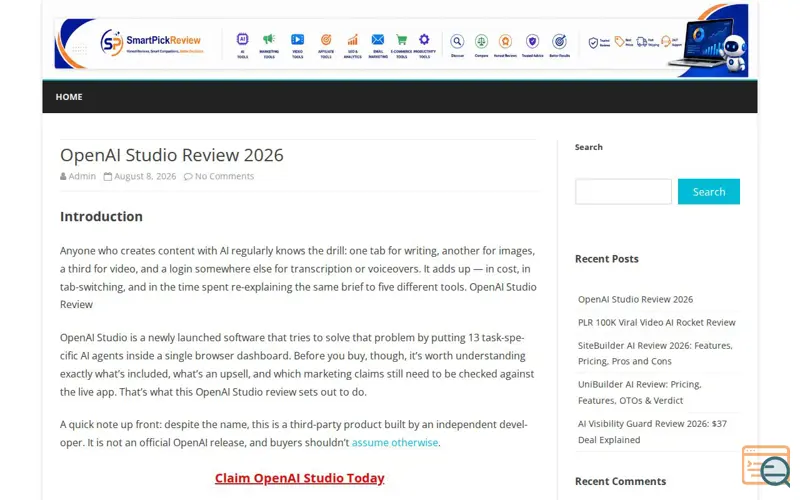
Task: Click the Recent Posts sidebar heading
Action: pos(607,259)
